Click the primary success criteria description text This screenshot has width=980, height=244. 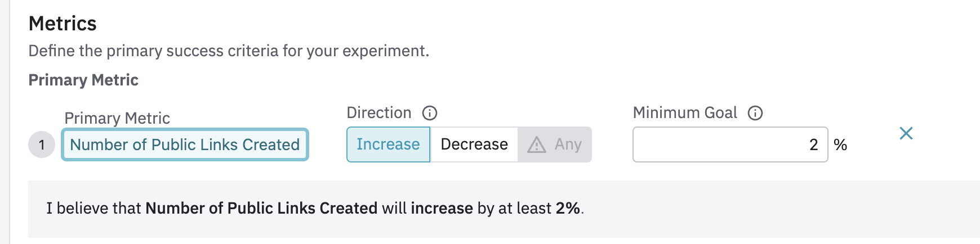[x=229, y=51]
